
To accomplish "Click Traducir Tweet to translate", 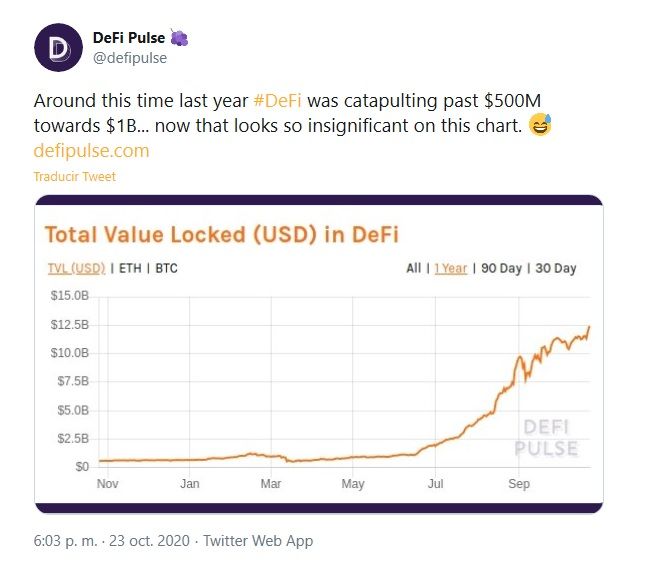I will [x=75, y=177].
